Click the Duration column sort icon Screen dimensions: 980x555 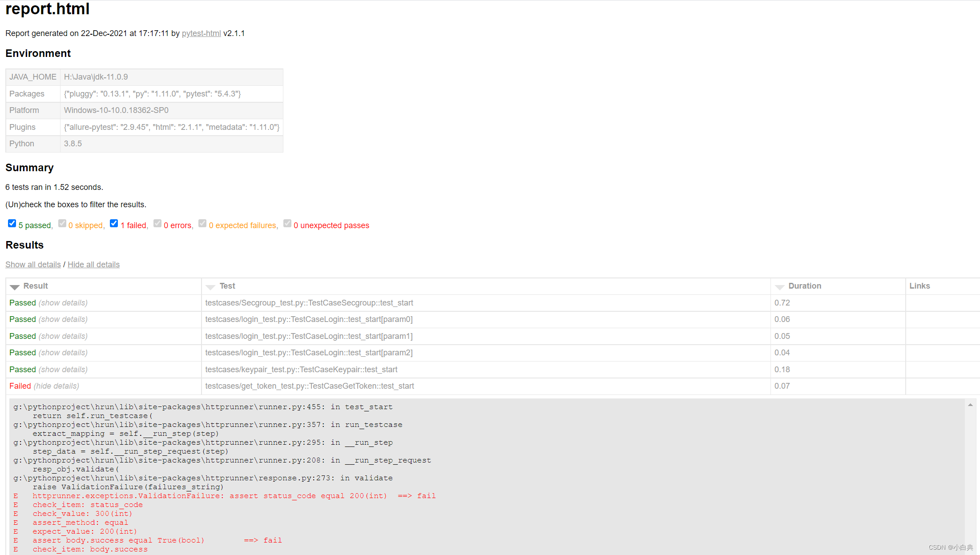pyautogui.click(x=781, y=286)
